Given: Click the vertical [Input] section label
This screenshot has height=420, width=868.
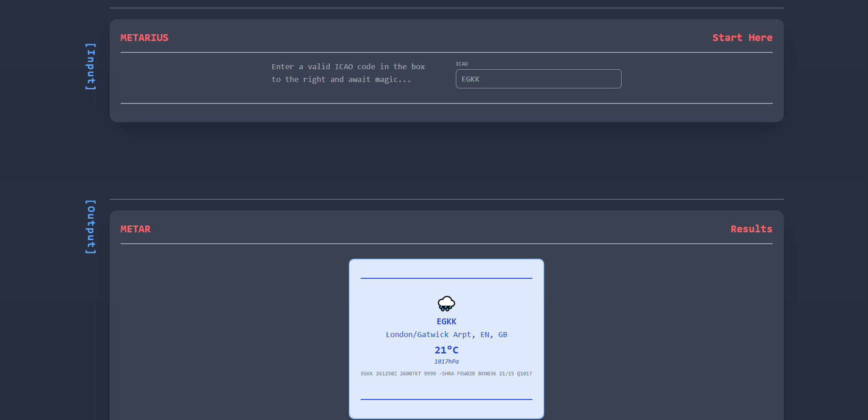Looking at the screenshot, I should click(91, 67).
